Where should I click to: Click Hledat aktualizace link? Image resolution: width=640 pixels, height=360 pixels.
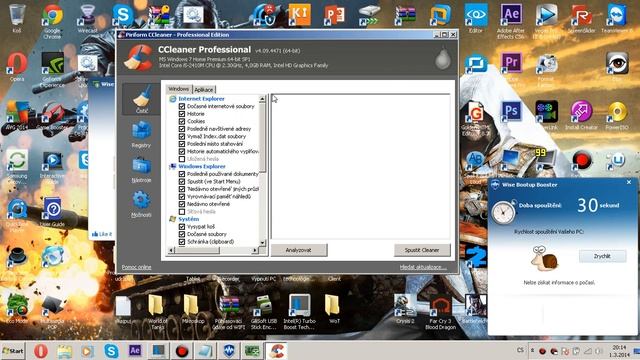click(423, 267)
